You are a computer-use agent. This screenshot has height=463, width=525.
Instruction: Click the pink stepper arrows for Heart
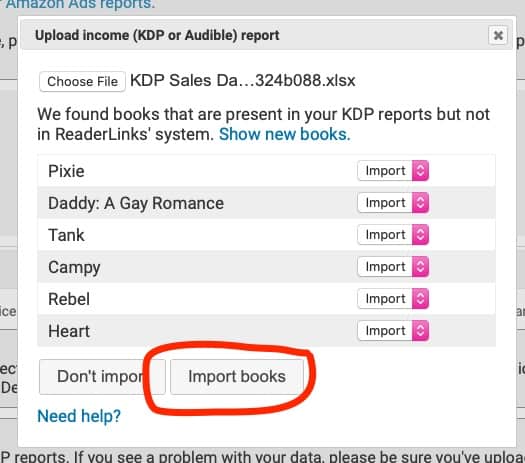420,331
